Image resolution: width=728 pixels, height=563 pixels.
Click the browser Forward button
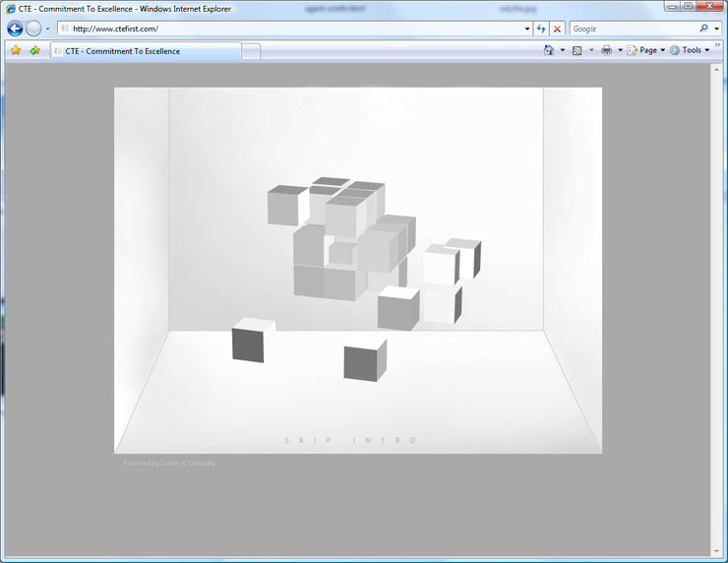pyautogui.click(x=33, y=29)
